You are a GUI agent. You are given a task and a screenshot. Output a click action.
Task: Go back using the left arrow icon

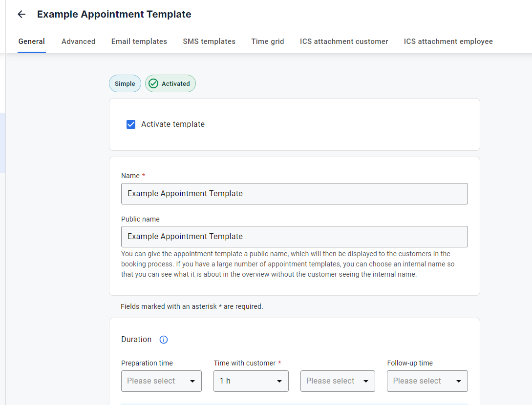(21, 14)
